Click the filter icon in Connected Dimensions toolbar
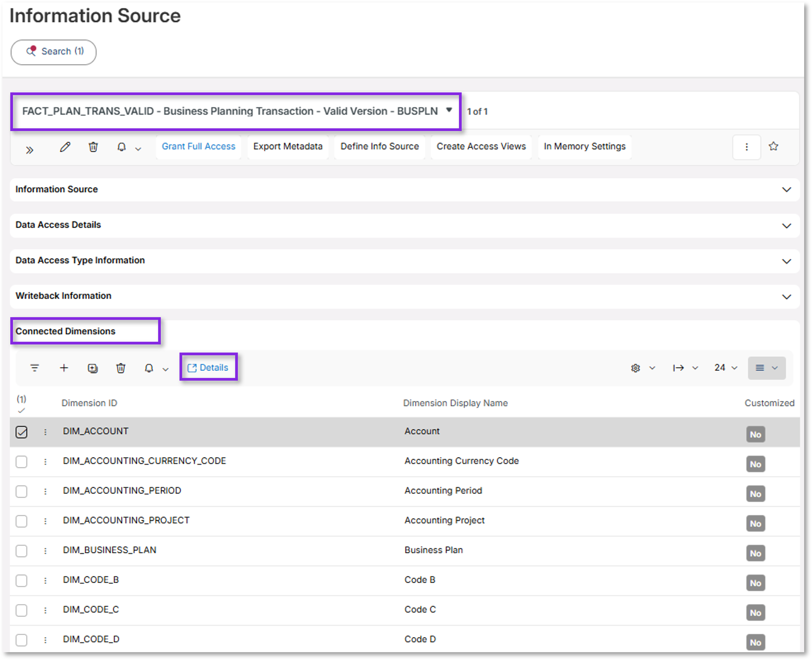Screen dimensions: 812x660 [35, 368]
